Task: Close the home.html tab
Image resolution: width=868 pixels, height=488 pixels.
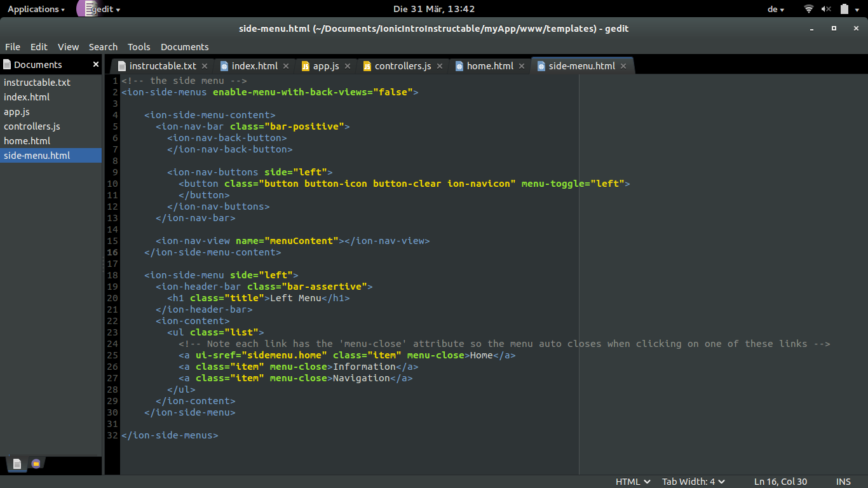Action: pos(522,66)
